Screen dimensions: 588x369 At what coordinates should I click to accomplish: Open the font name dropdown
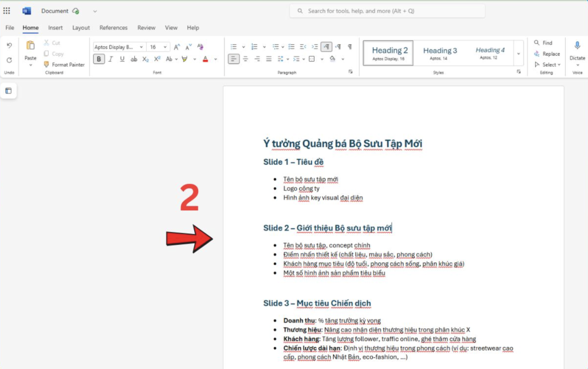(x=141, y=47)
